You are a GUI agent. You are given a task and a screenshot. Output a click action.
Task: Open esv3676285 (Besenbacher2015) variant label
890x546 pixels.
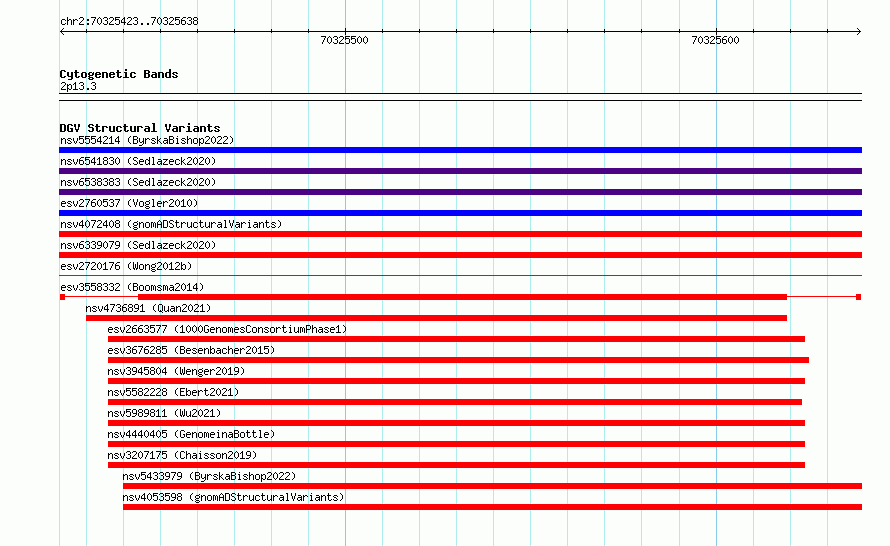point(191,350)
